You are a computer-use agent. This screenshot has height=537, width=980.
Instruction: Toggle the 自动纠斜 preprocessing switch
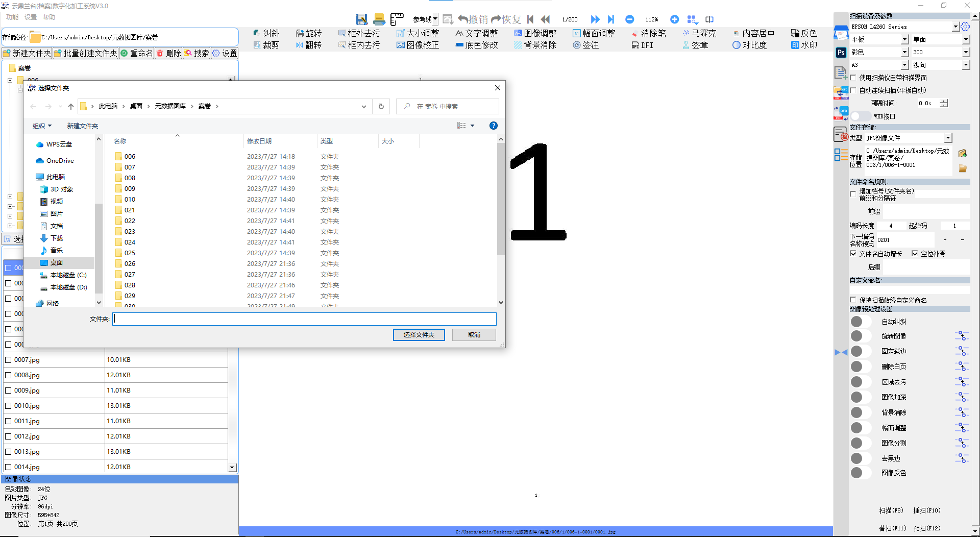point(861,322)
